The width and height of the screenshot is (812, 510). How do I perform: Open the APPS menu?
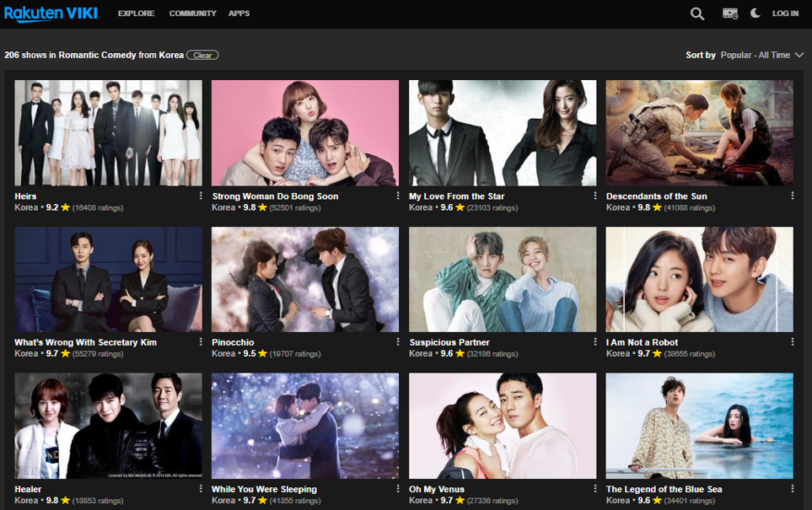(x=239, y=13)
